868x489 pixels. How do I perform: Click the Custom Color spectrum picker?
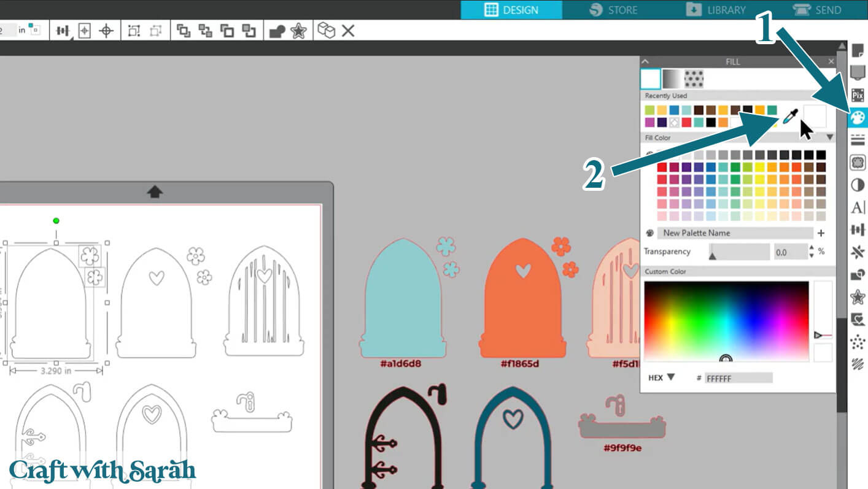[727, 322]
